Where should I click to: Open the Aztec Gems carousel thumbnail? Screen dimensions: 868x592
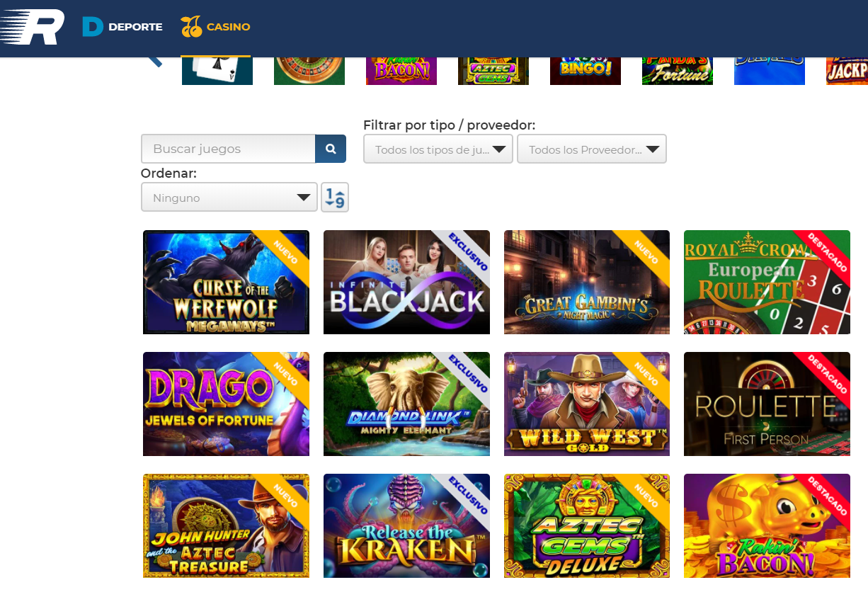point(493,71)
